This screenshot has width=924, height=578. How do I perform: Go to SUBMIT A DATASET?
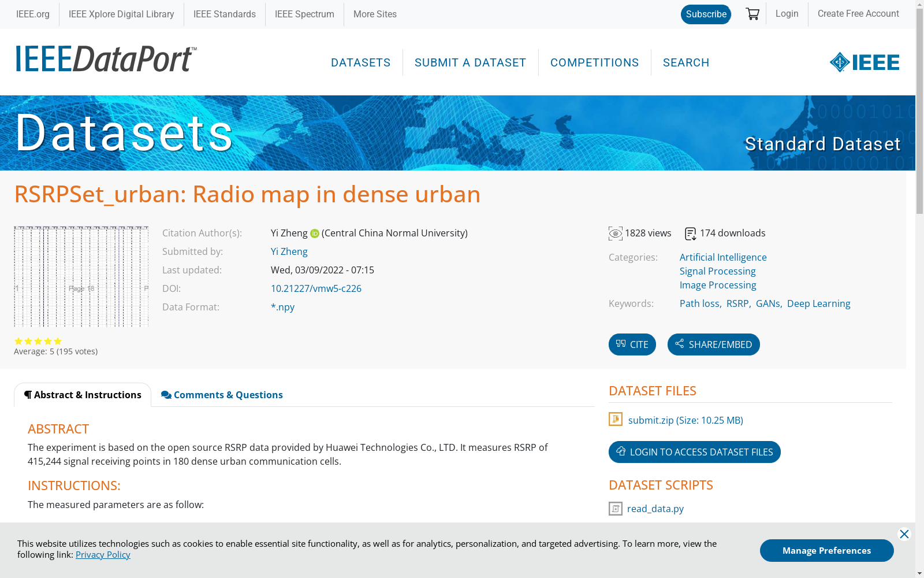[x=471, y=62]
